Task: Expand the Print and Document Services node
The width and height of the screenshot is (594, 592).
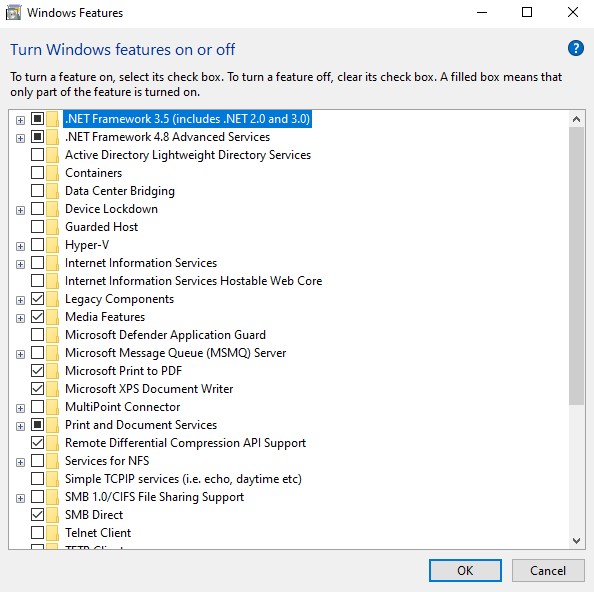Action: (20, 426)
